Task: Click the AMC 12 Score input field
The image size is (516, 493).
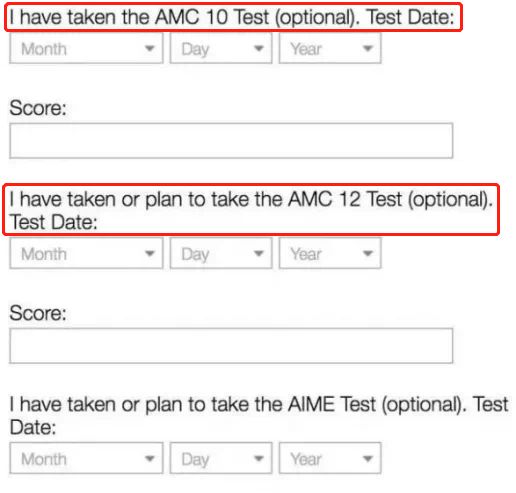Action: click(231, 346)
